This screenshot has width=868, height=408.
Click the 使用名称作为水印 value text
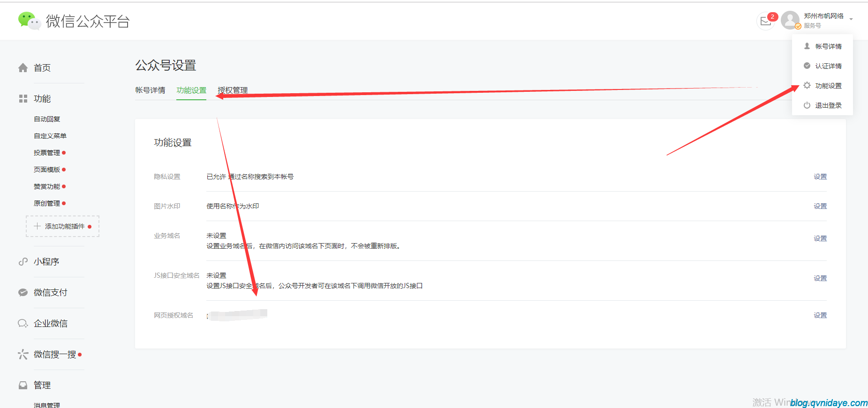point(233,206)
